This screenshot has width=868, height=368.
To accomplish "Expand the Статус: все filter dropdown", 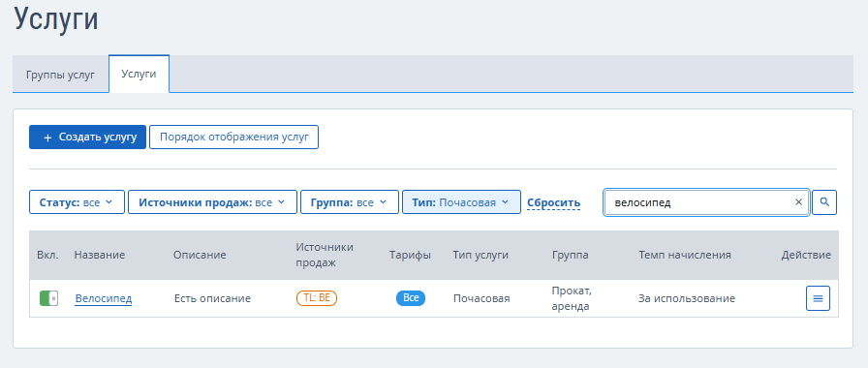I will point(77,202).
